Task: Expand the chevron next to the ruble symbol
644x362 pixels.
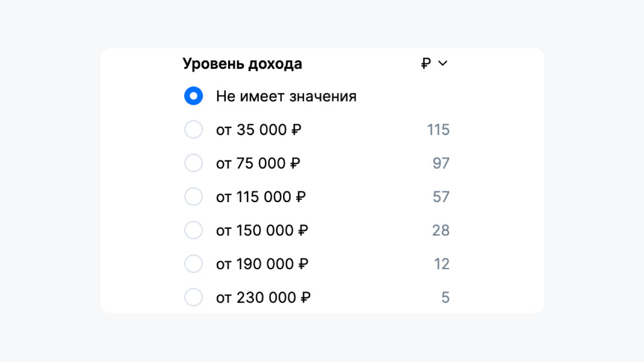Action: 443,63
